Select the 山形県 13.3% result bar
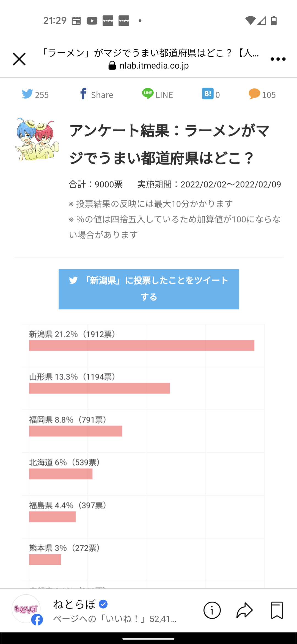This screenshot has width=297, height=644. coord(99,388)
